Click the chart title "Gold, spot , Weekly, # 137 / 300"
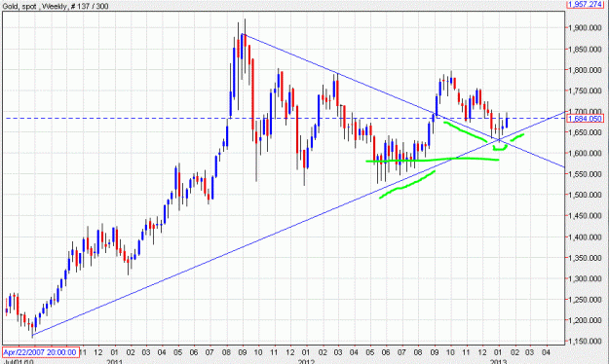The height and width of the screenshot is (364, 609). (56, 6)
